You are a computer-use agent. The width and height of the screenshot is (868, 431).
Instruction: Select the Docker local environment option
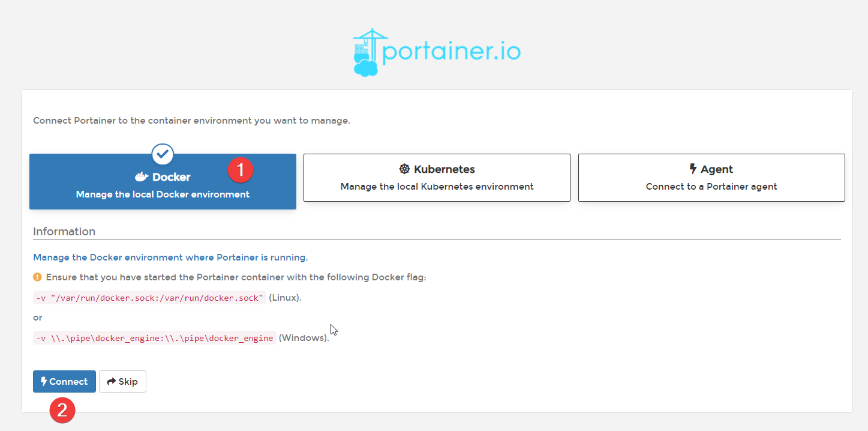tap(163, 186)
